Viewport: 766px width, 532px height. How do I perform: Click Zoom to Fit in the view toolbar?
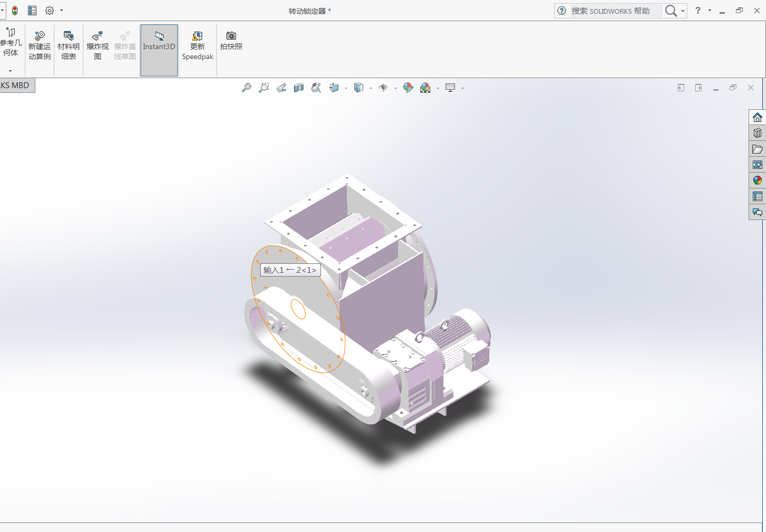(247, 88)
